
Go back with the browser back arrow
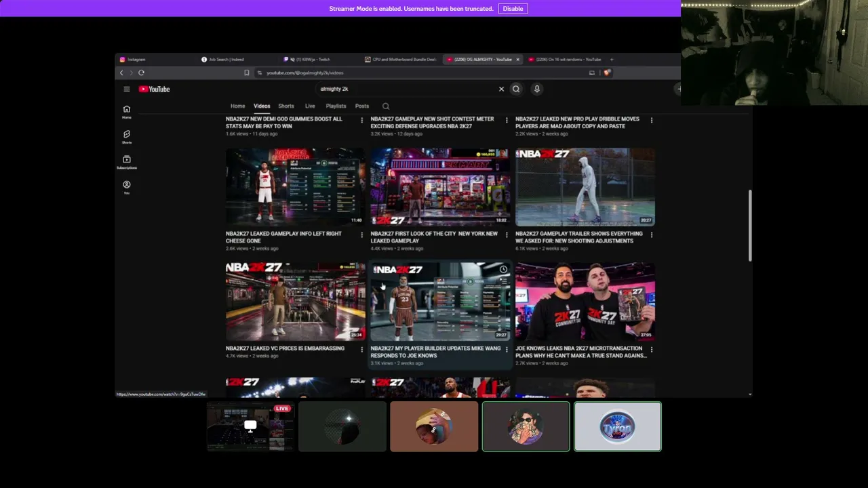tap(121, 73)
